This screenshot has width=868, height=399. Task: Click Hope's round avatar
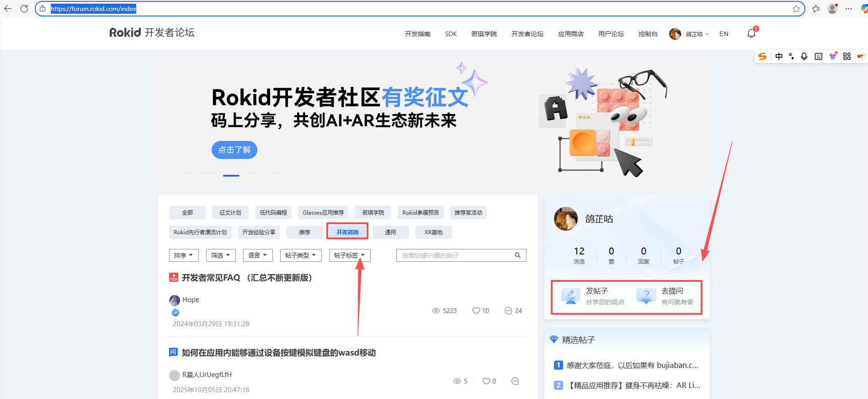coord(175,300)
